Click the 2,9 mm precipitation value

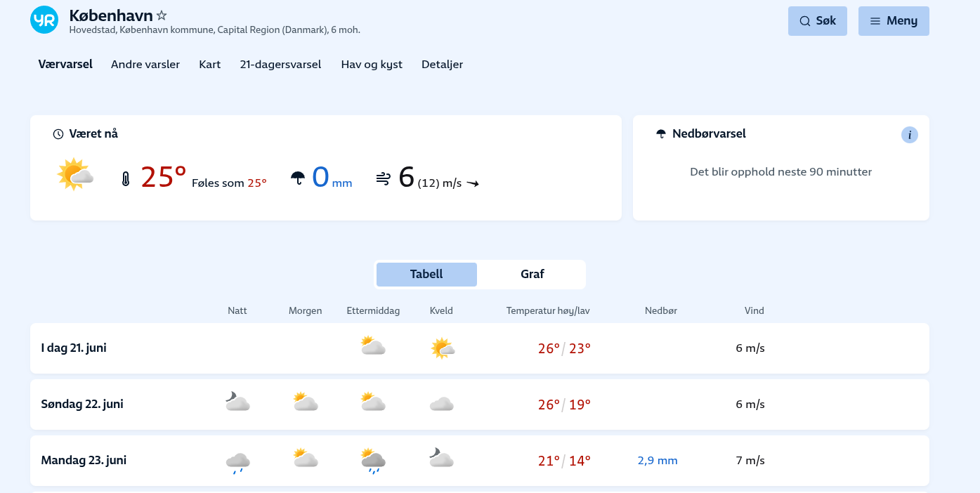[x=658, y=461]
